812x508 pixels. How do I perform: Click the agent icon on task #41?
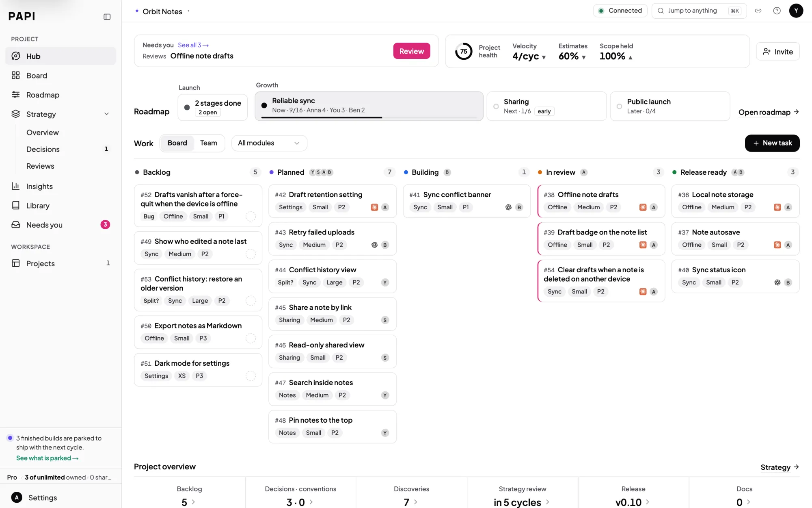click(x=508, y=207)
